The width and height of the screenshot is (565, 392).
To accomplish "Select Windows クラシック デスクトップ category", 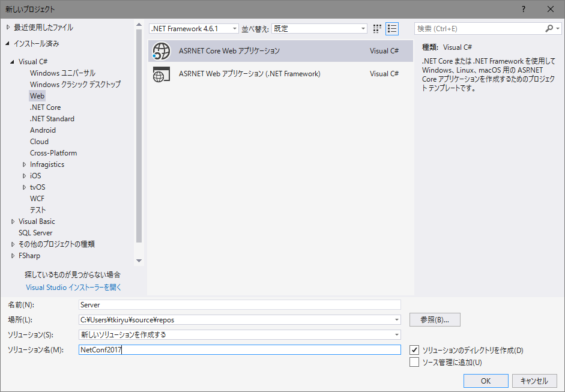I will [x=75, y=84].
